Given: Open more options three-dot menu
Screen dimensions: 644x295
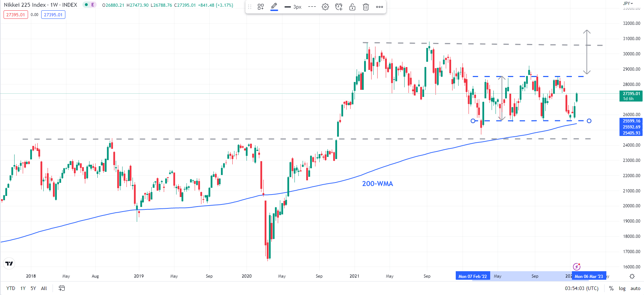Looking at the screenshot, I should [x=379, y=7].
